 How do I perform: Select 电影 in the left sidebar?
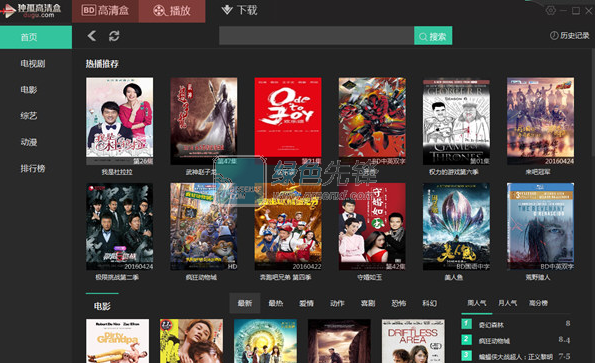click(x=29, y=90)
